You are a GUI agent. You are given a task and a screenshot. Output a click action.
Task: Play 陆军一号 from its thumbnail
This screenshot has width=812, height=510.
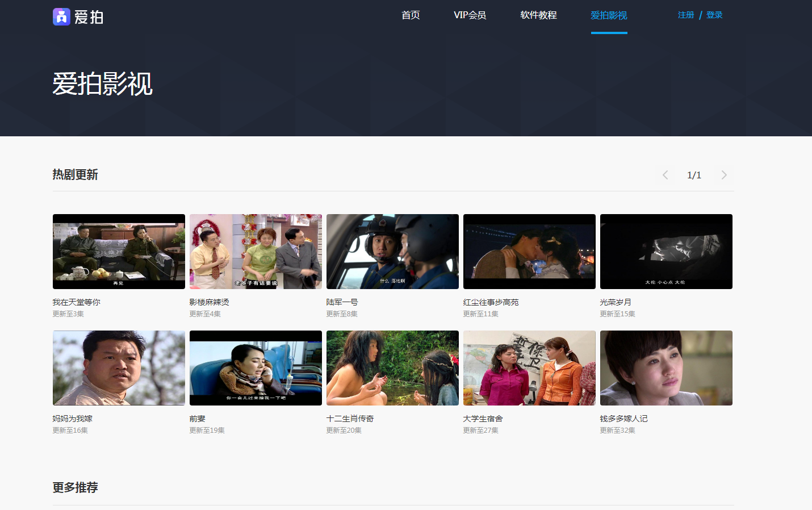click(392, 252)
